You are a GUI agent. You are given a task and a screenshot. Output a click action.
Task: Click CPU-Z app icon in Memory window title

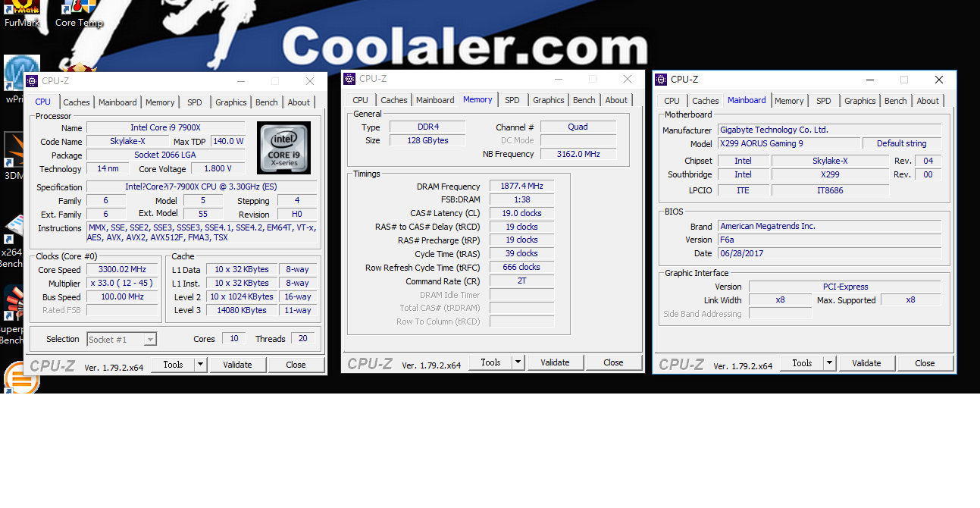[x=349, y=79]
